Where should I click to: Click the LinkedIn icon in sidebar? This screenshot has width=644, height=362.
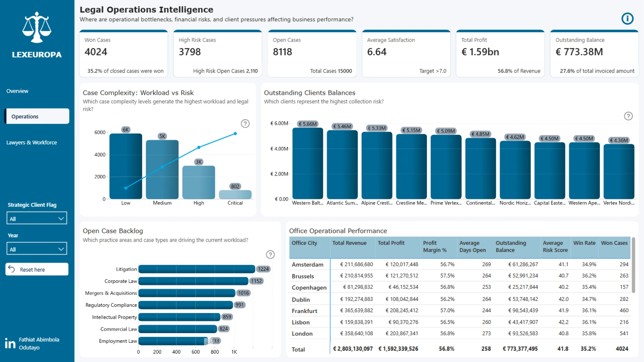(x=10, y=344)
